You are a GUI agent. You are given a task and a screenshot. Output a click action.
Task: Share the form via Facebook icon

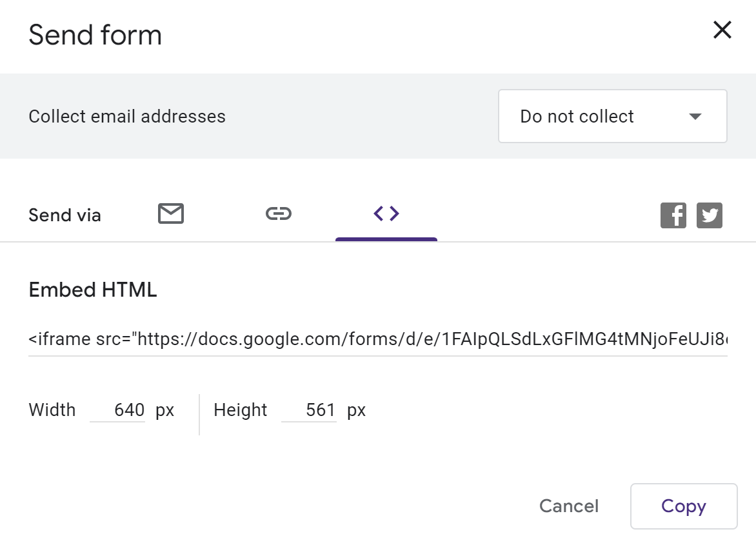(673, 215)
